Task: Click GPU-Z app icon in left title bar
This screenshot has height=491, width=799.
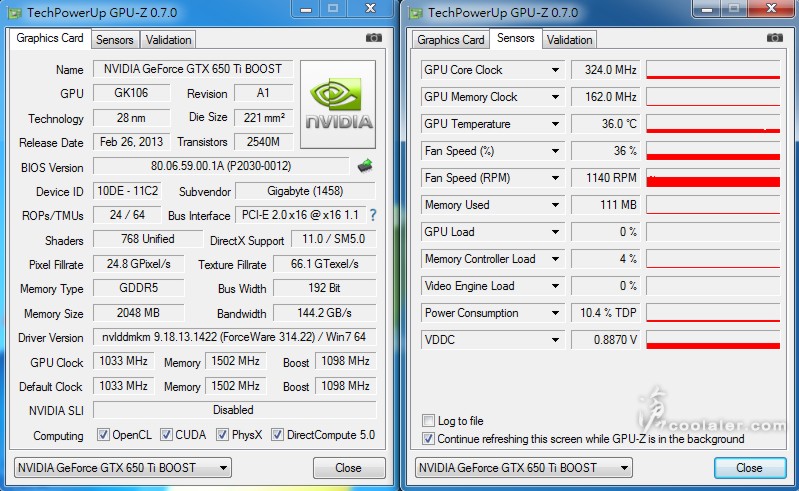Action: click(15, 13)
